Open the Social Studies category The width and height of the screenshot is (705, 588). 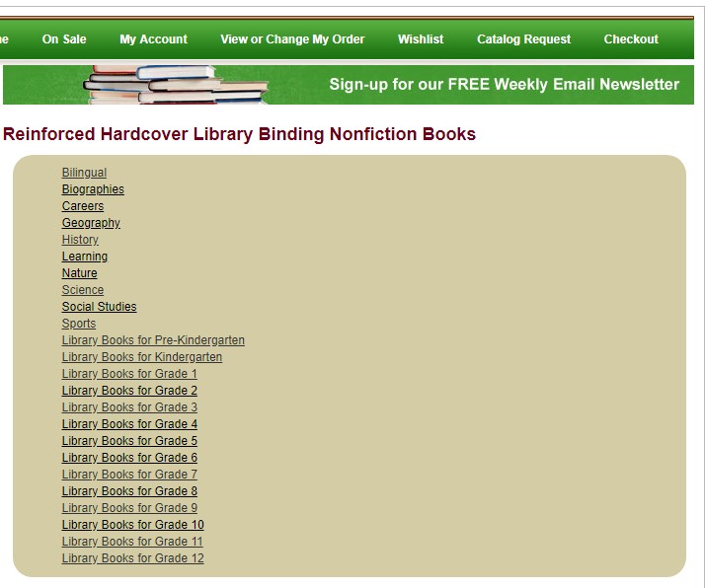(x=99, y=307)
